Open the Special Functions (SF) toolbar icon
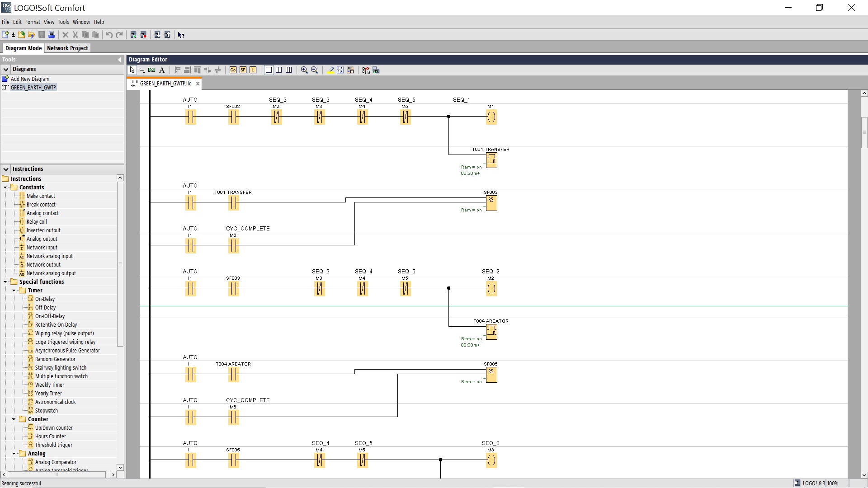 point(243,70)
